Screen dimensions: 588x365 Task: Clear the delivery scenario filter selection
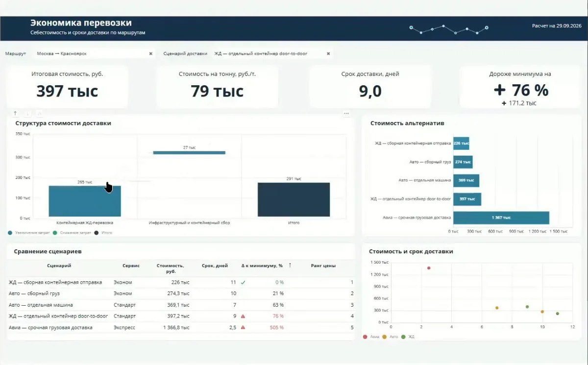coord(328,54)
